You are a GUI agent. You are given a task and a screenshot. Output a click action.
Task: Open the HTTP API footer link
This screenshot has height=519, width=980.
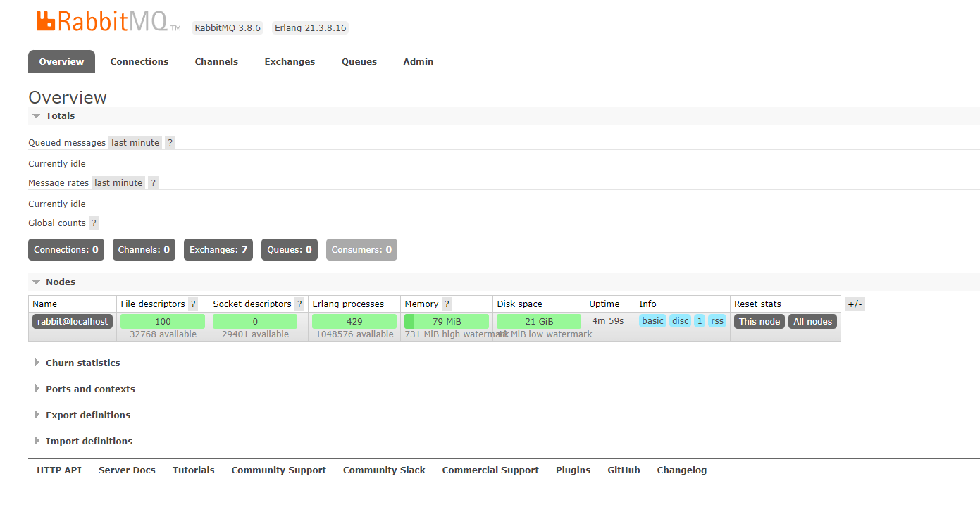pyautogui.click(x=59, y=470)
